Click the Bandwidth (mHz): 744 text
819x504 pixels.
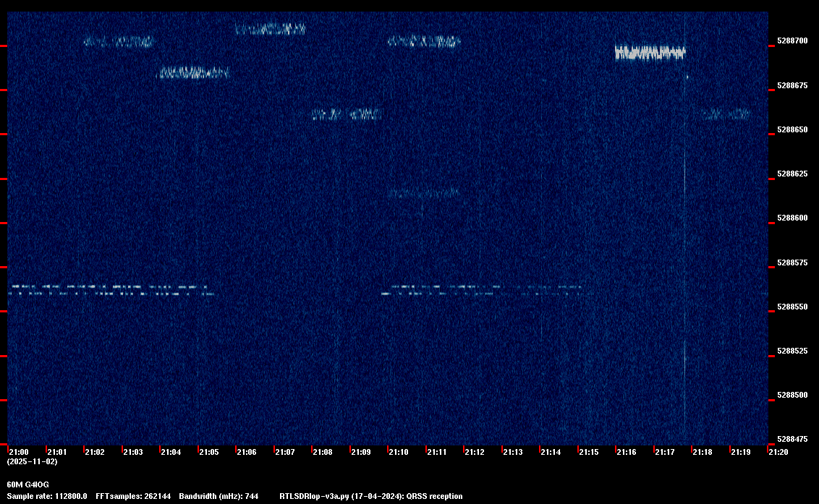(218, 496)
